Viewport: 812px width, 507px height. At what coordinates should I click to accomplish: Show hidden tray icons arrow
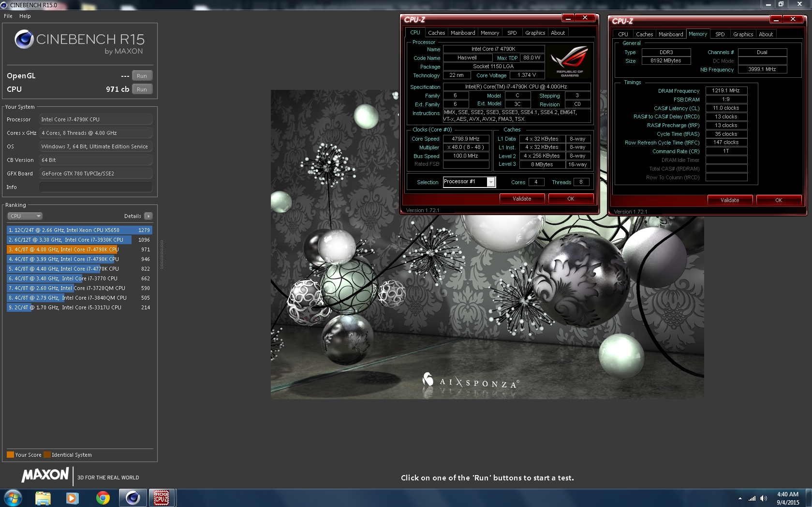click(740, 498)
